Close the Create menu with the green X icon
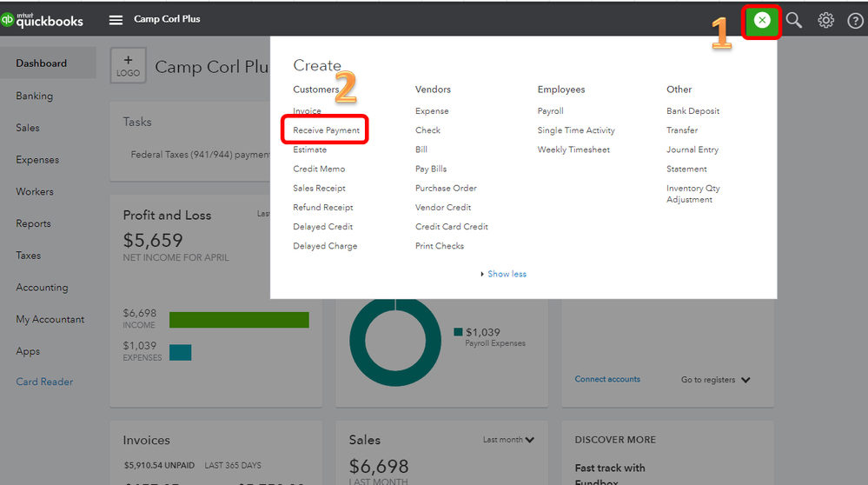The width and height of the screenshot is (868, 485). coord(762,20)
